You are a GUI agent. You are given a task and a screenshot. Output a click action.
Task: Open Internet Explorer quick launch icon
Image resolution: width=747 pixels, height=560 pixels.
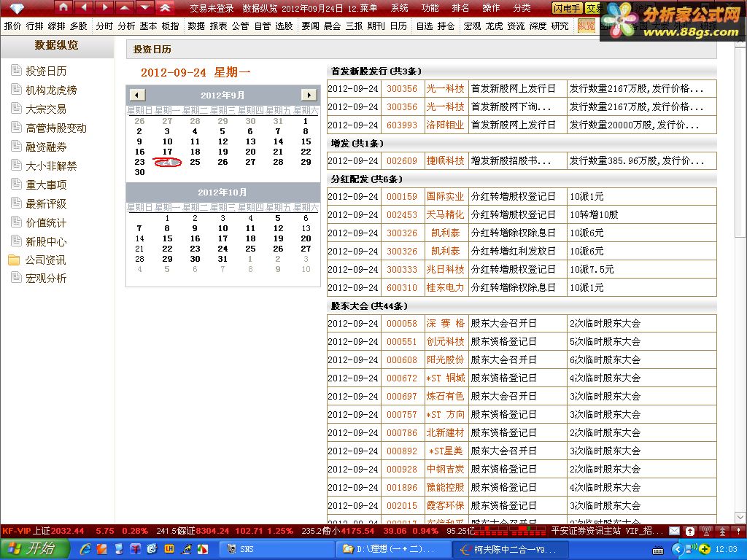point(85,549)
